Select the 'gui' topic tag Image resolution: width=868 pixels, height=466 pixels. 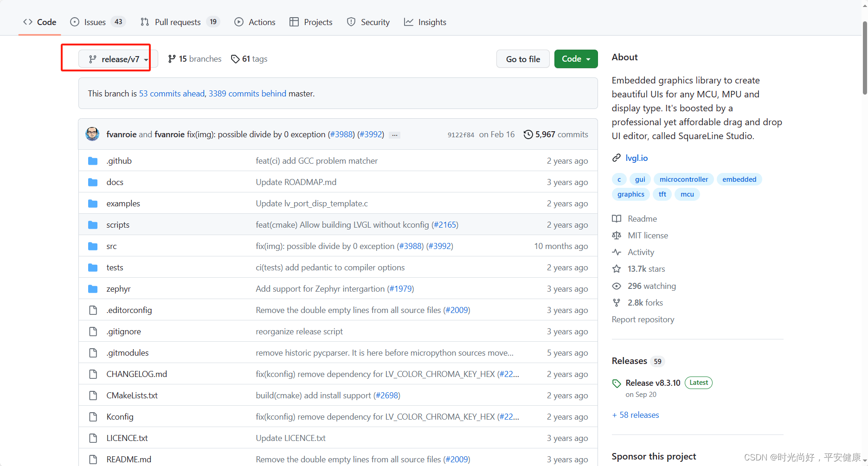tap(640, 179)
